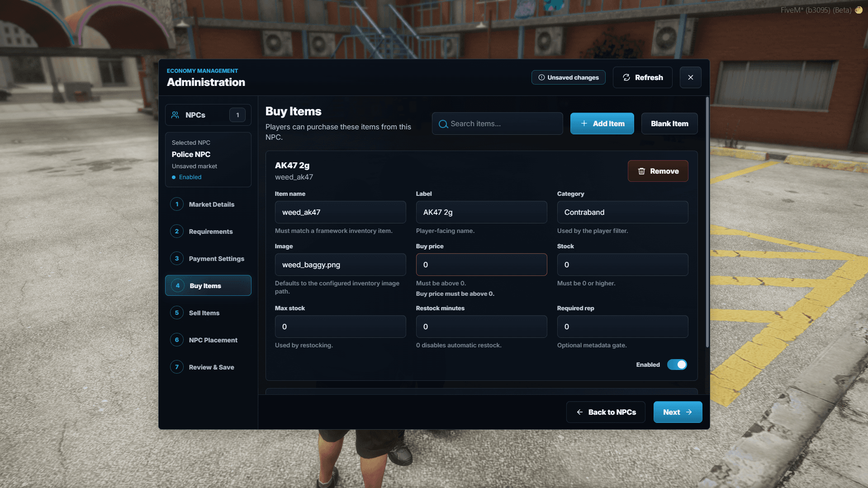Viewport: 868px width, 488px height.
Task: Click step number 1 circle icon
Action: (x=177, y=204)
